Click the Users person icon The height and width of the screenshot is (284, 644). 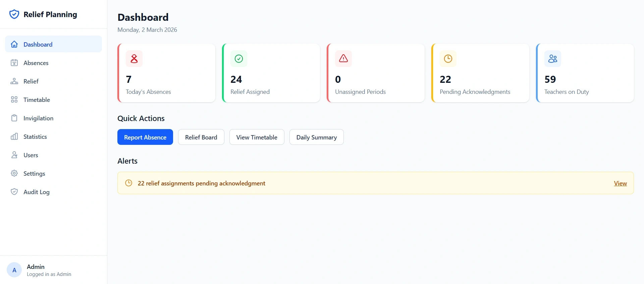(x=14, y=155)
